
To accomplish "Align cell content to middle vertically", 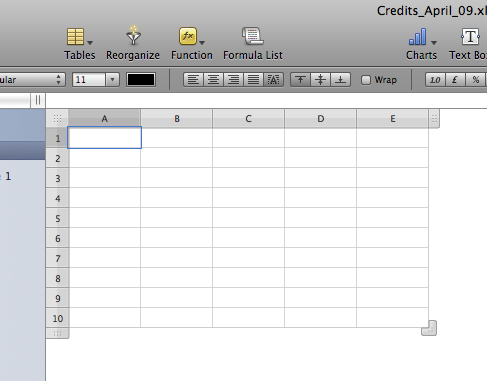I will coord(320,80).
